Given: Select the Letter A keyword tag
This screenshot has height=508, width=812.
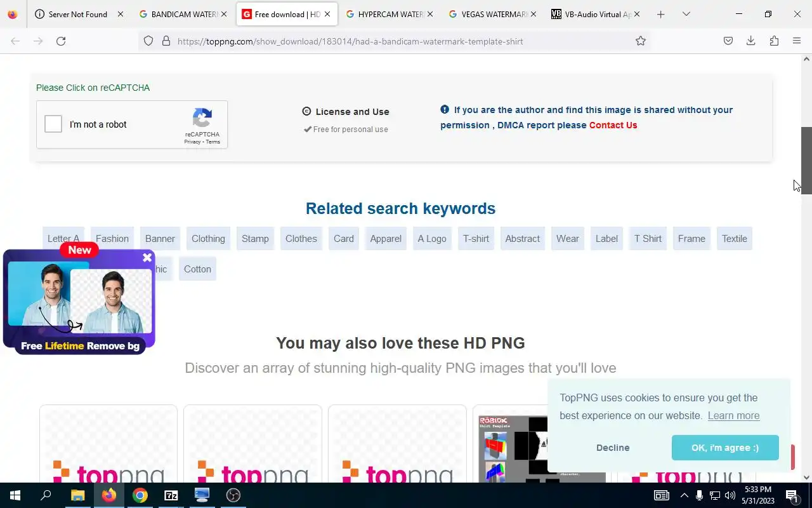Looking at the screenshot, I should [x=63, y=239].
